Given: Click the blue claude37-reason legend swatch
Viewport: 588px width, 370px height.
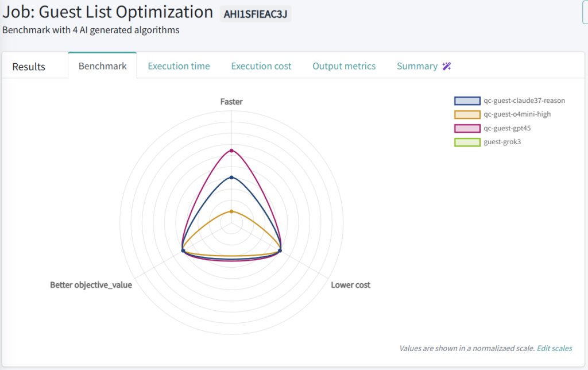Looking at the screenshot, I should coord(466,101).
